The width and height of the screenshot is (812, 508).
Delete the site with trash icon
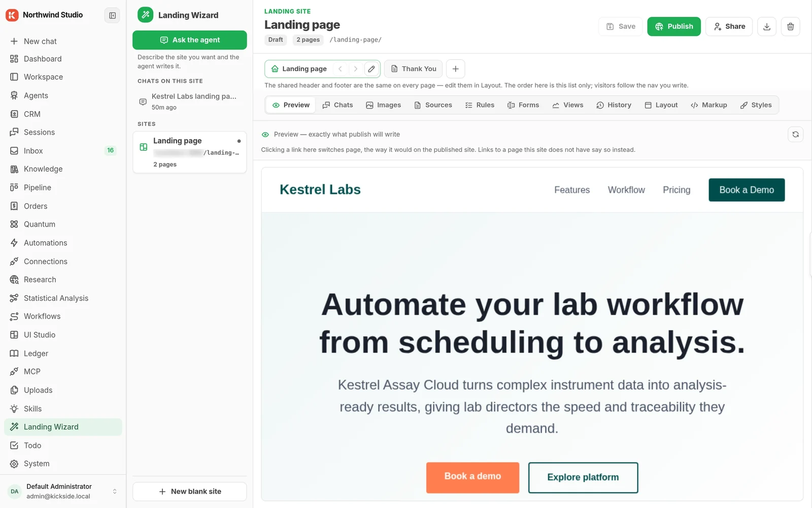[790, 26]
